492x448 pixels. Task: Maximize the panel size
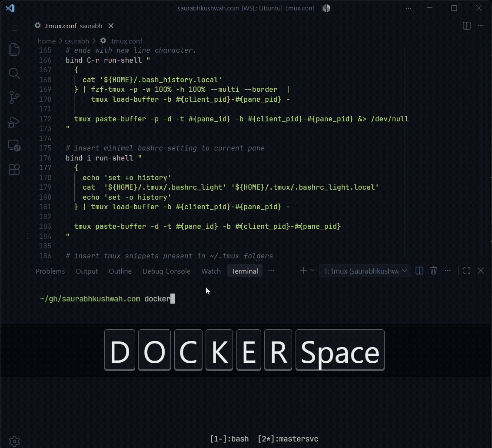click(467, 271)
